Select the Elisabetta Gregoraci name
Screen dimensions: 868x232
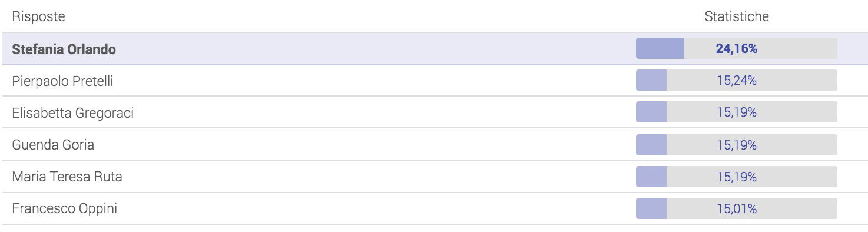click(72, 113)
